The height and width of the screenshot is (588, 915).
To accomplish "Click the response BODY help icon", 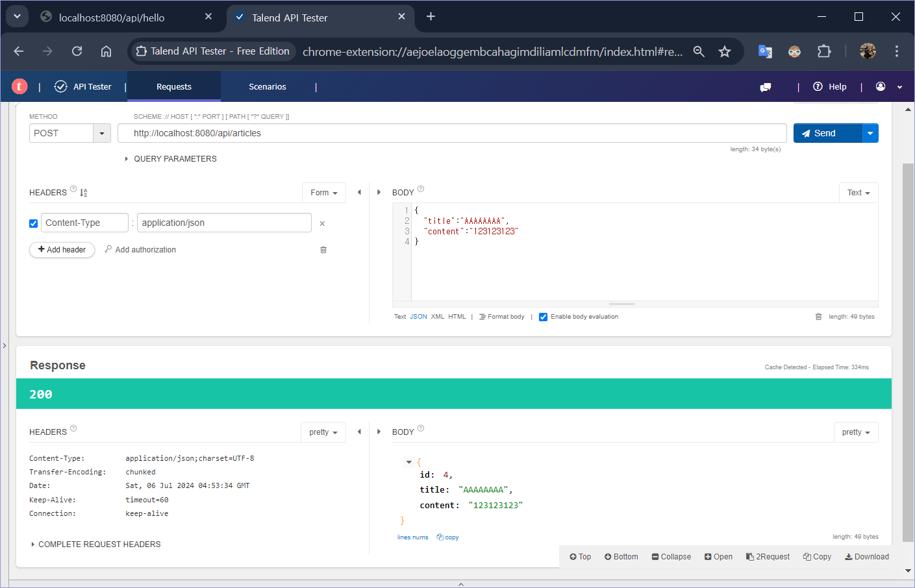I will click(421, 428).
